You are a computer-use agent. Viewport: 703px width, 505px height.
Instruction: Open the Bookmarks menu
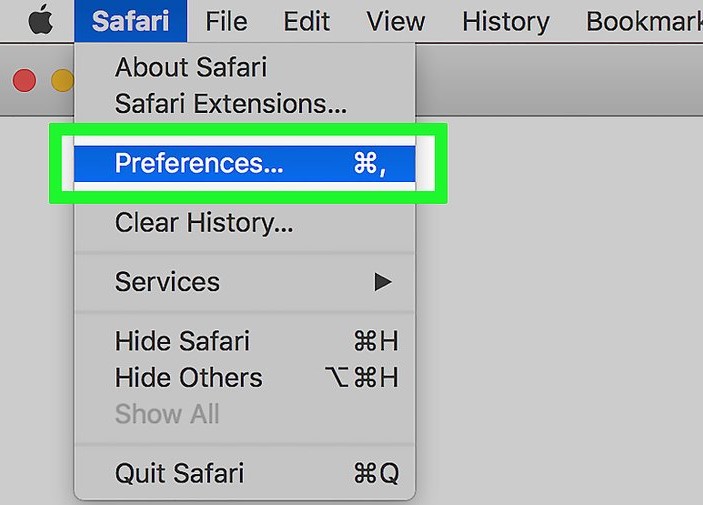click(645, 21)
